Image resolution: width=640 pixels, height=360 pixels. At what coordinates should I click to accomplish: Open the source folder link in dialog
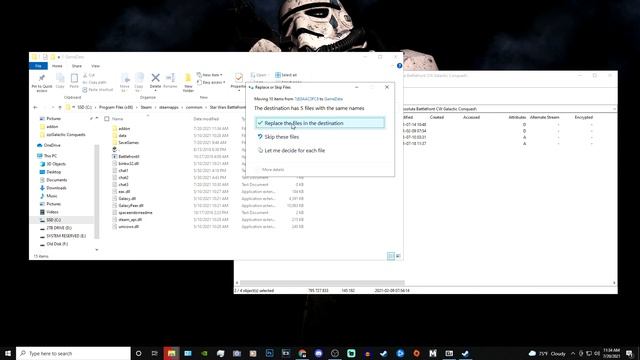pos(306,99)
